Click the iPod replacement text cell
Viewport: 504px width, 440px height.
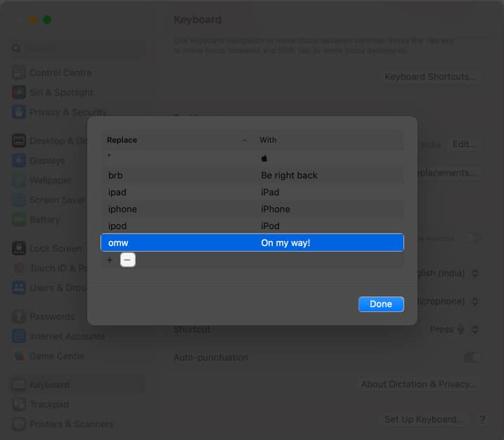pos(270,226)
